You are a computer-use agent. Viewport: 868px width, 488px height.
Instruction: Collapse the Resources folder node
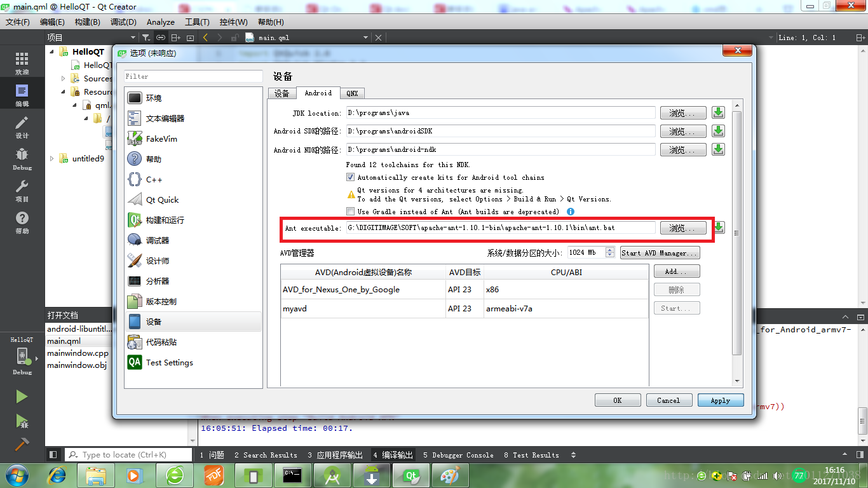(x=64, y=92)
